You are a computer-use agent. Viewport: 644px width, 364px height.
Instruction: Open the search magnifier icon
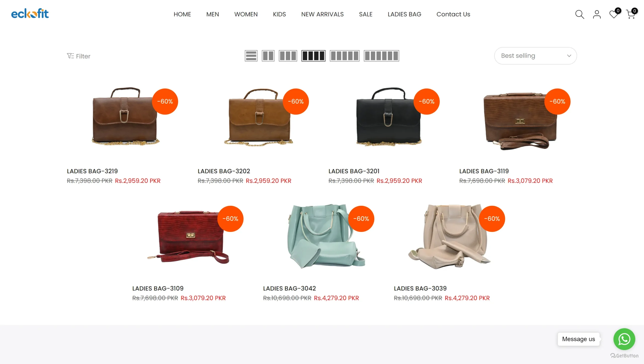(580, 14)
